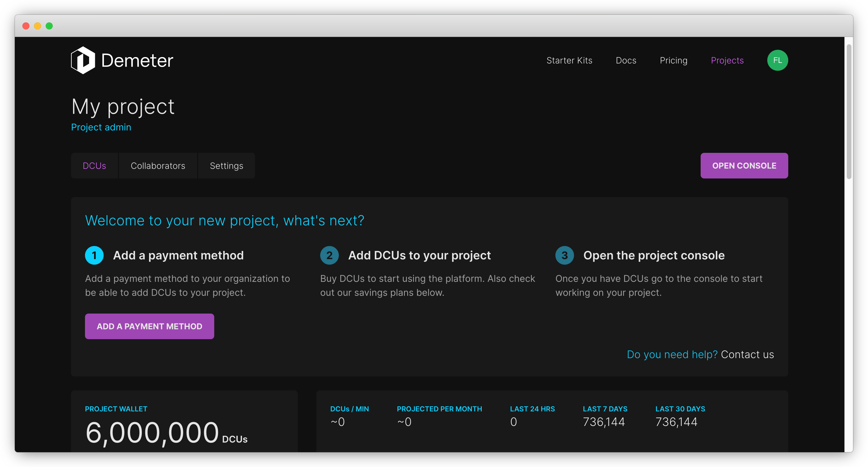Viewport: 868px width, 467px height.
Task: Click the 'Project admin' role label
Action: click(x=101, y=127)
